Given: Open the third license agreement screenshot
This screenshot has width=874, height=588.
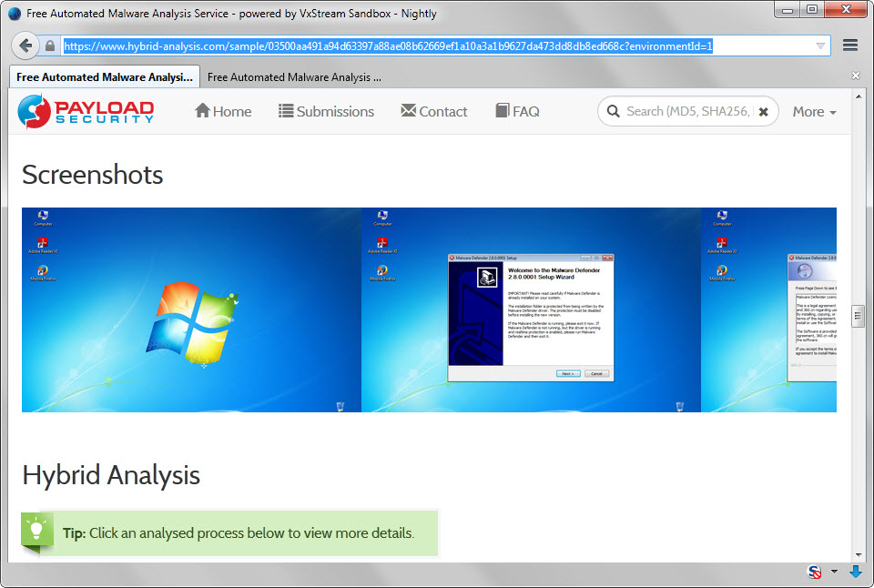Looking at the screenshot, I should click(768, 309).
